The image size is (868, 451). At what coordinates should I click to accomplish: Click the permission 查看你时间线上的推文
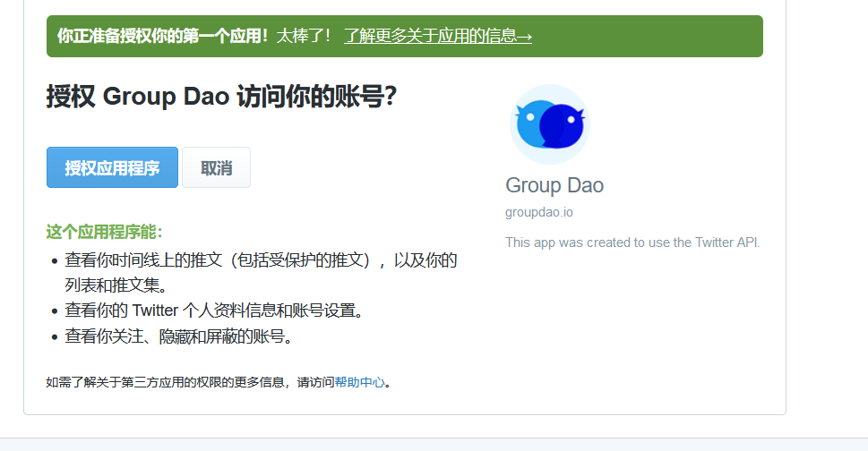click(x=261, y=272)
